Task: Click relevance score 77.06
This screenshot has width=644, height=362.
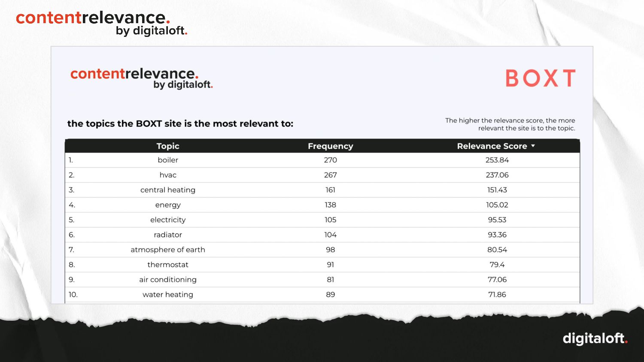Action: (x=497, y=280)
